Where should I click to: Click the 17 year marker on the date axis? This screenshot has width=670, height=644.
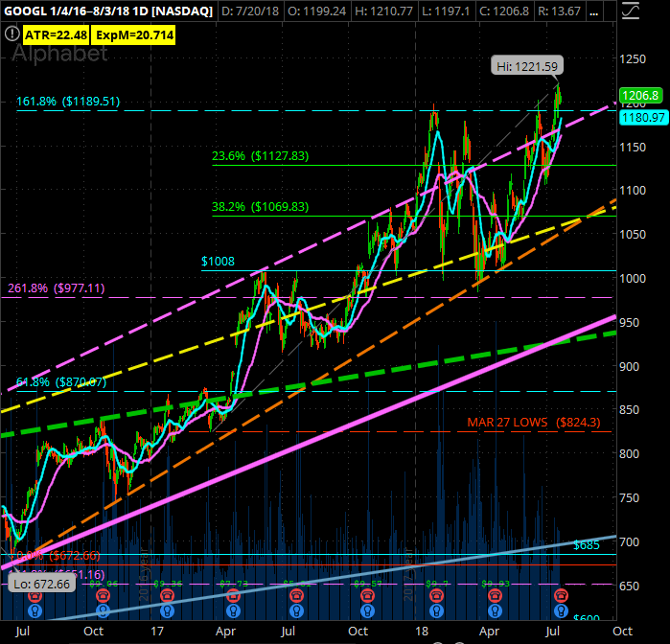coord(157,632)
